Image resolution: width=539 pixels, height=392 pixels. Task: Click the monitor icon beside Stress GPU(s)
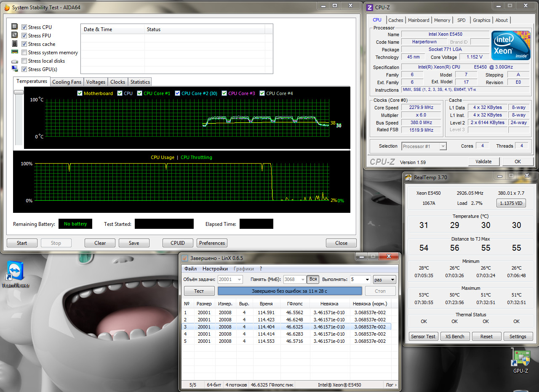[15, 69]
